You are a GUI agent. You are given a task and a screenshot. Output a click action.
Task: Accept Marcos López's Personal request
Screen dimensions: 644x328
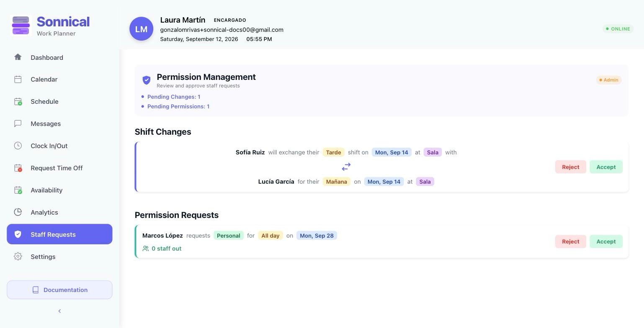(x=606, y=241)
